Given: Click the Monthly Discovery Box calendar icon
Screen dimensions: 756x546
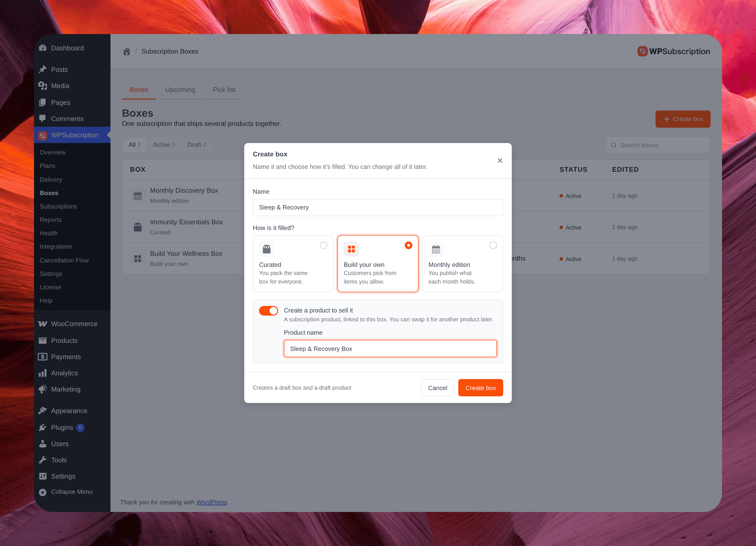Looking at the screenshot, I should 138,196.
